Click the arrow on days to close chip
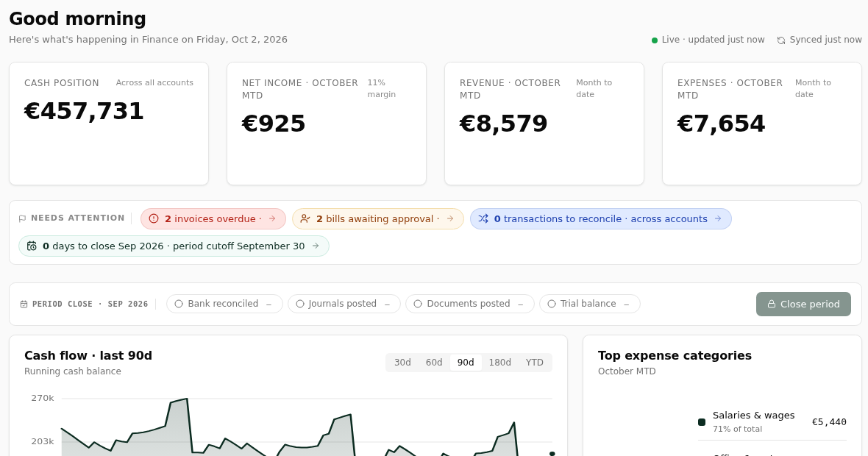The image size is (868, 456). coord(316,246)
